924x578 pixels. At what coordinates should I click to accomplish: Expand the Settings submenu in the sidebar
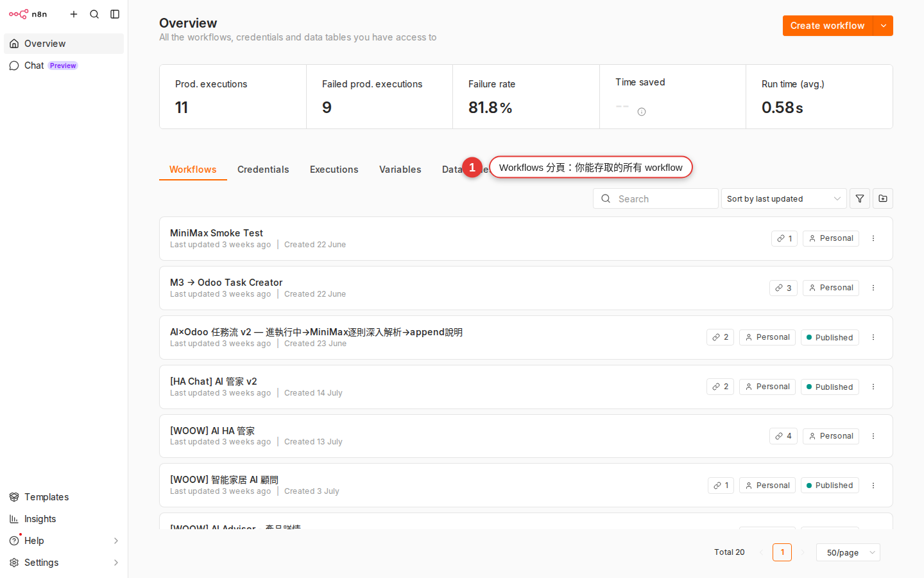coord(116,563)
